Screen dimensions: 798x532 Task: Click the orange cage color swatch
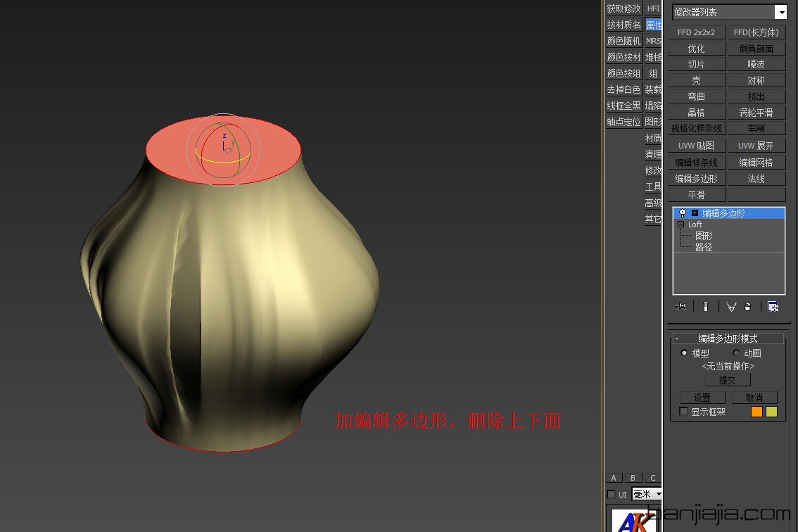[756, 412]
